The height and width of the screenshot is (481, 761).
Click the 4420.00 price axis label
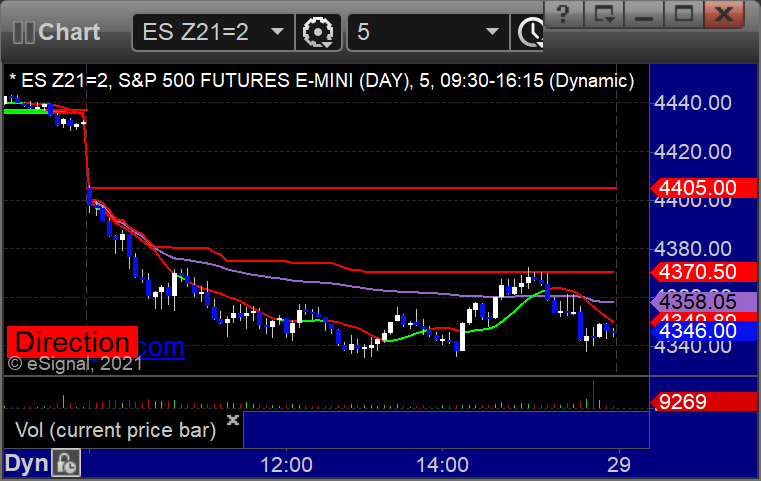pyautogui.click(x=693, y=152)
